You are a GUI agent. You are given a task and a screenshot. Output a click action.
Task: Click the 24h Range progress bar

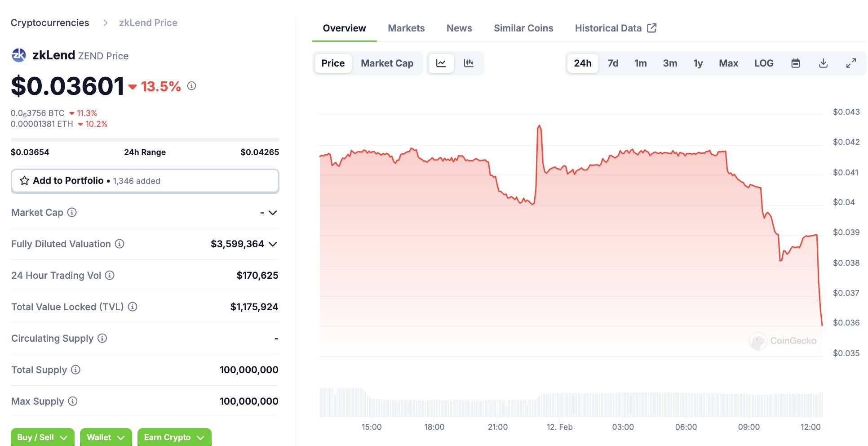[x=145, y=140]
